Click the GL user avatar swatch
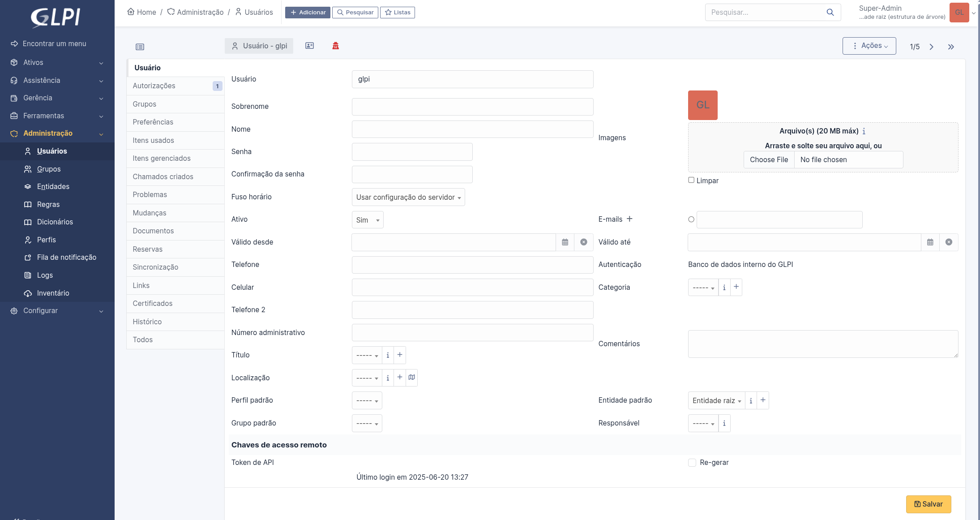980x520 pixels. coord(702,105)
